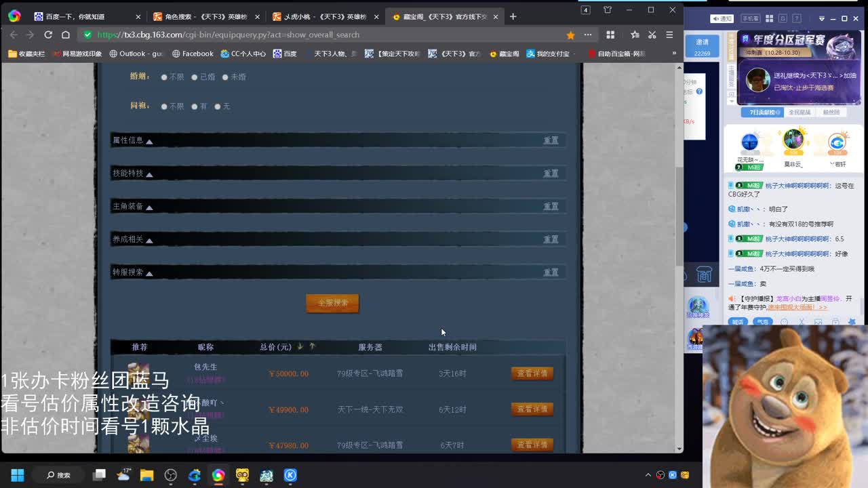
Task: Expand the 转服搜索 section
Action: click(133, 272)
